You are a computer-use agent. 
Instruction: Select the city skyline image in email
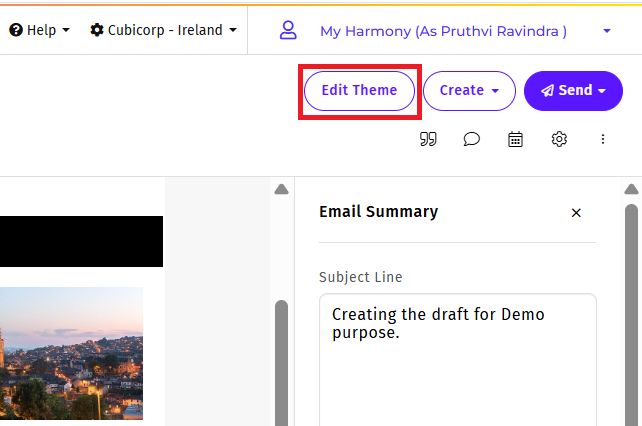click(x=71, y=353)
